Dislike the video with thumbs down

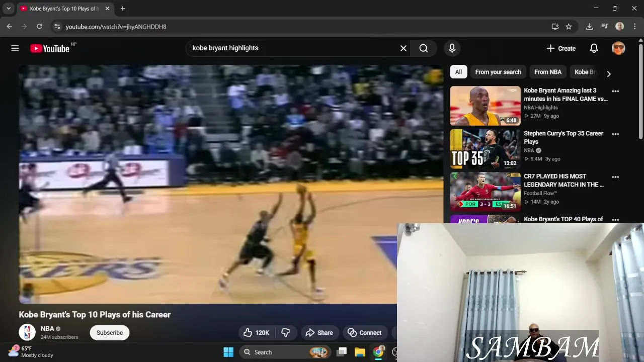[286, 333]
